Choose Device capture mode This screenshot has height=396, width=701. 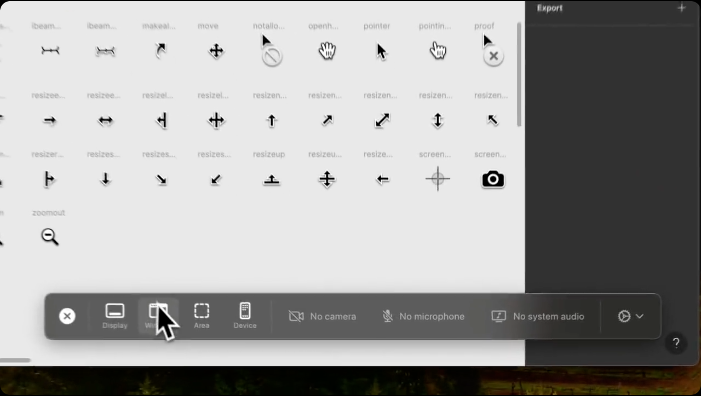click(245, 316)
